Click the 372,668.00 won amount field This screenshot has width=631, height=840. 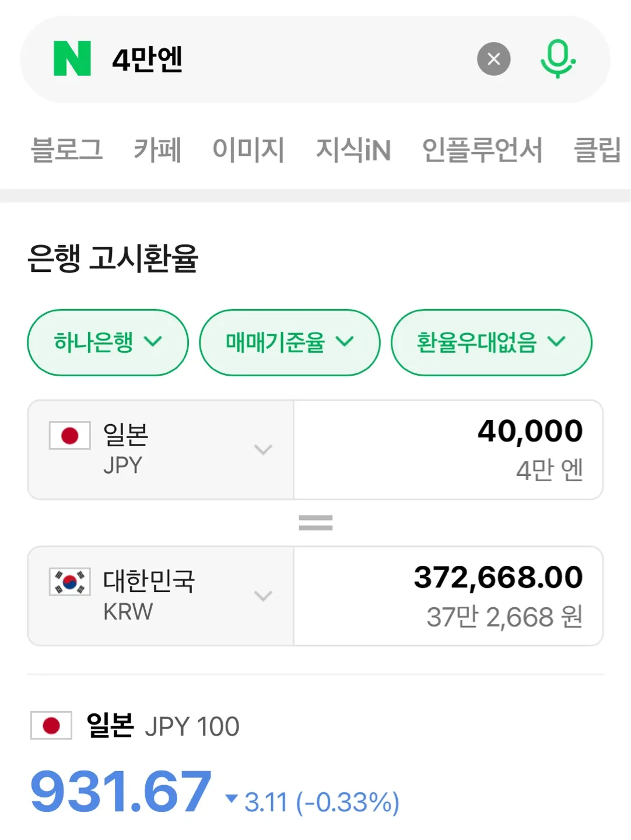coord(448,596)
